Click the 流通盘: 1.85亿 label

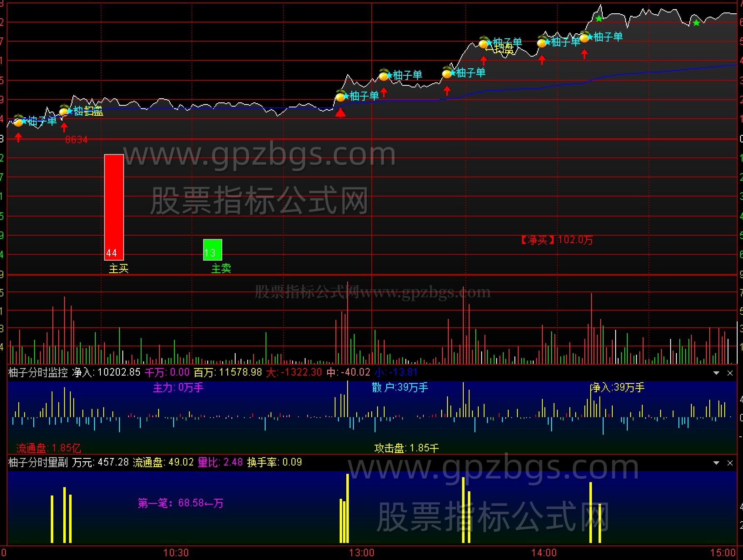(48, 448)
